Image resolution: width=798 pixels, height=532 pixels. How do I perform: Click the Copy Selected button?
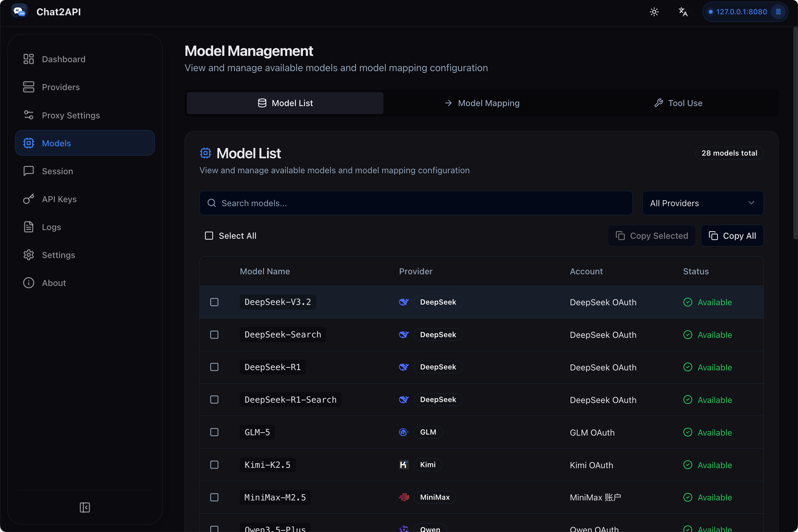pos(652,236)
